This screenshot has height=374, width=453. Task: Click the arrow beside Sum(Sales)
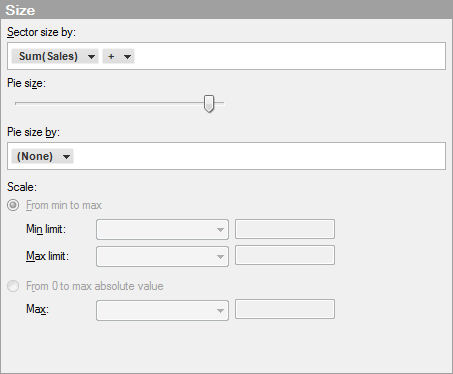pyautogui.click(x=91, y=57)
